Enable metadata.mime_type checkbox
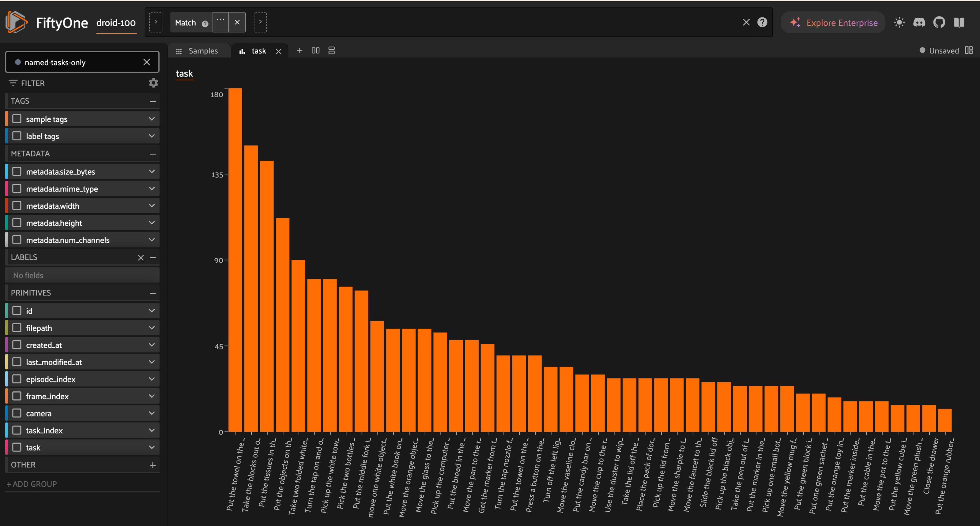The image size is (980, 526). (17, 189)
